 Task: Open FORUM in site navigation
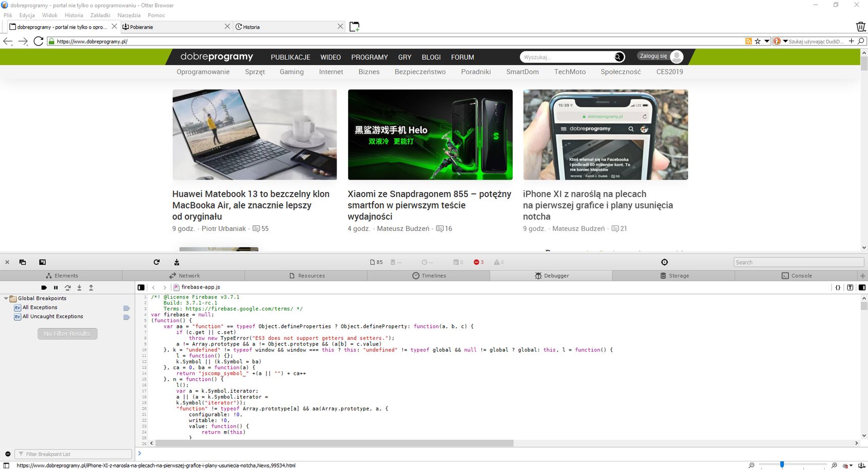click(x=462, y=57)
